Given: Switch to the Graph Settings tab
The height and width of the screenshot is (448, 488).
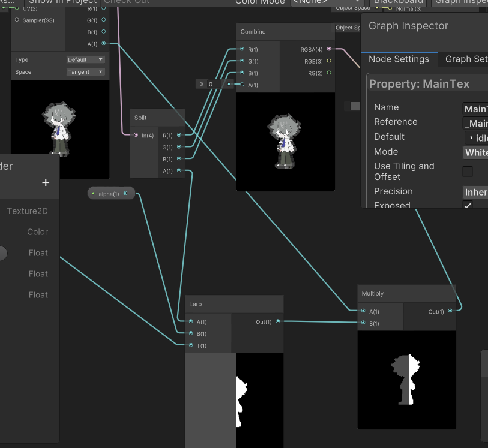Looking at the screenshot, I should pyautogui.click(x=466, y=59).
